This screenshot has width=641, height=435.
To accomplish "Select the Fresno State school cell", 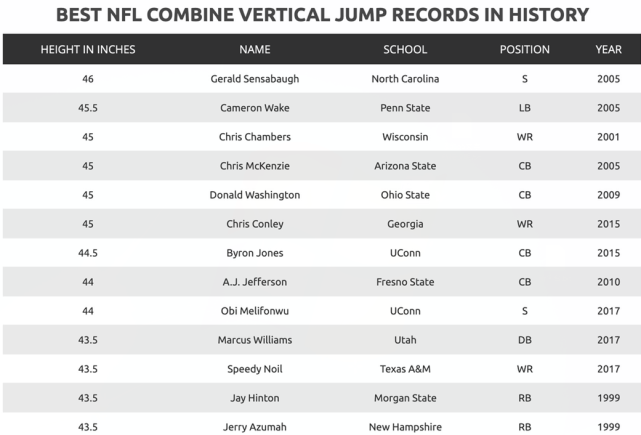I will pos(405,282).
